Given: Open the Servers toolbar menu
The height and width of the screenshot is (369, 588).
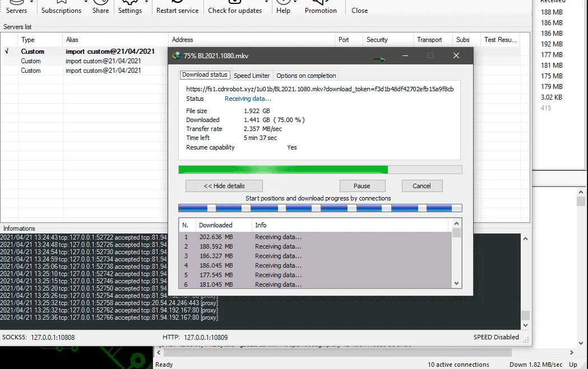Looking at the screenshot, I should coord(17,7).
